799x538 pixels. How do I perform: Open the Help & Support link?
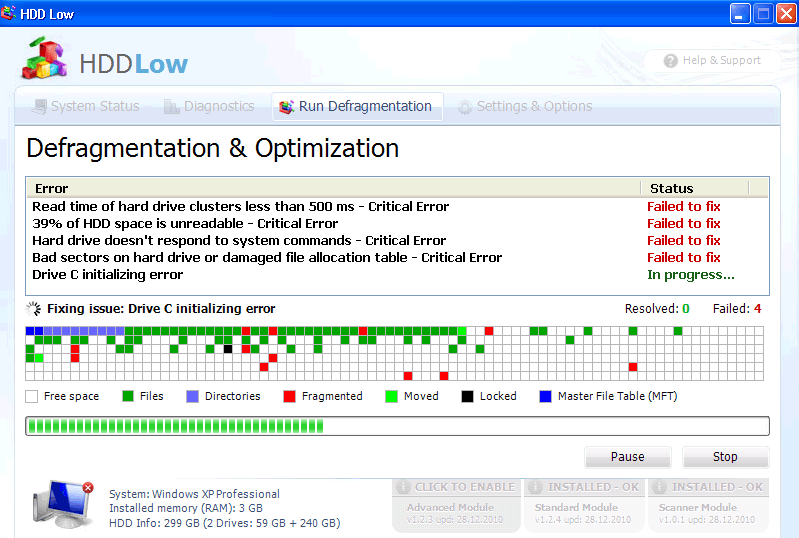pos(721,61)
